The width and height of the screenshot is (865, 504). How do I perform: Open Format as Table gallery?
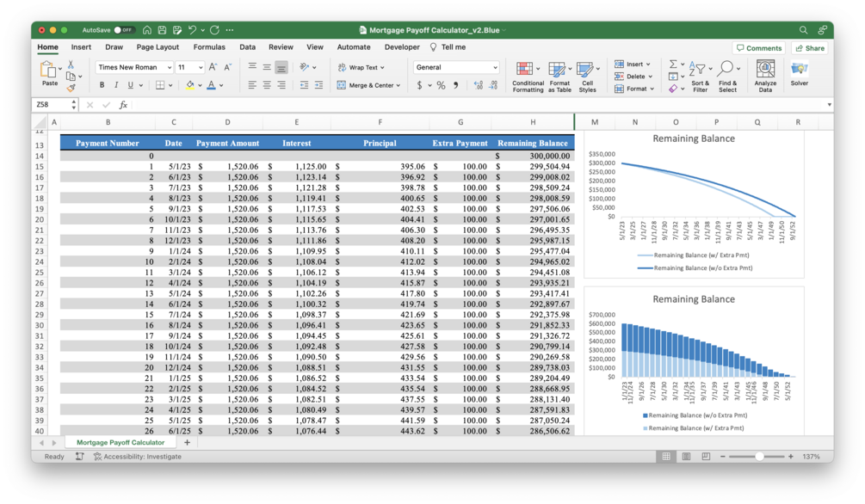click(x=557, y=70)
